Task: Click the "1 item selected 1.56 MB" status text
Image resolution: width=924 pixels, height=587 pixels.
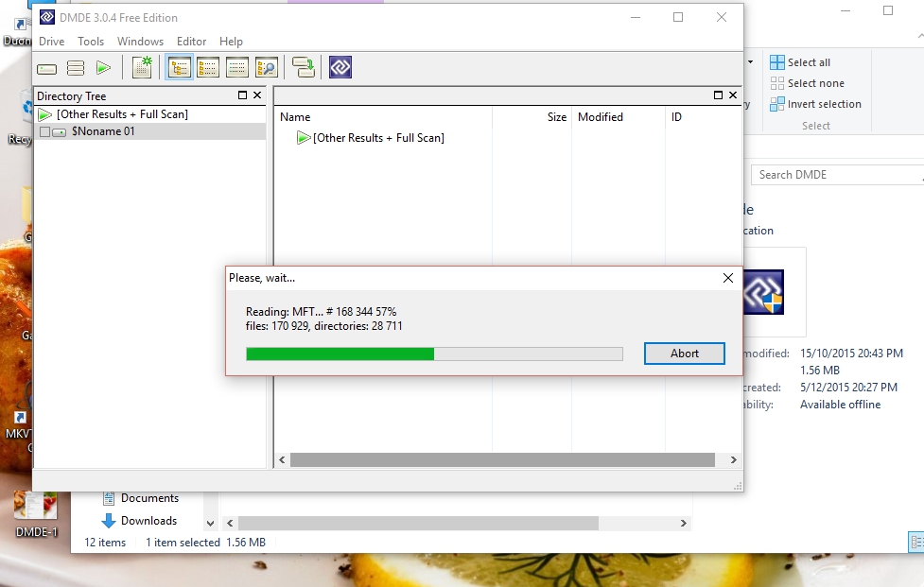Action: [205, 543]
